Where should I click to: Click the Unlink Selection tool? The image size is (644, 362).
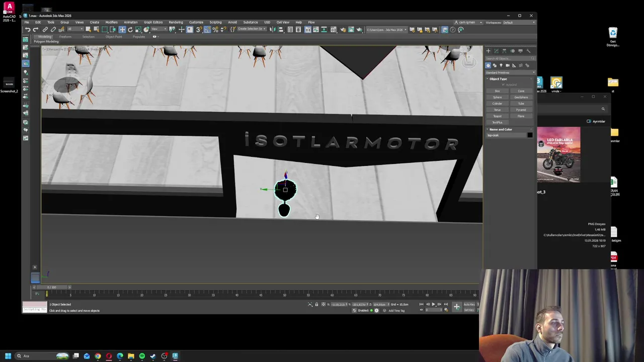[53, 29]
